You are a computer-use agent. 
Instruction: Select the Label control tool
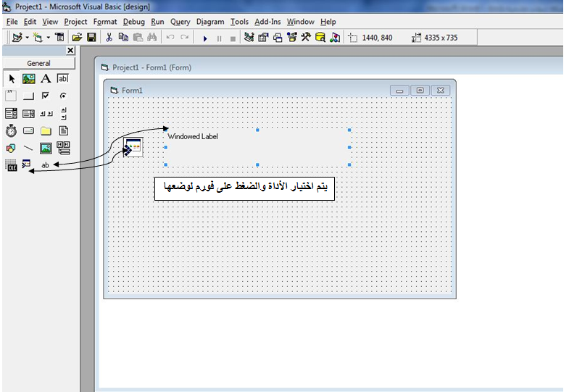(x=46, y=78)
